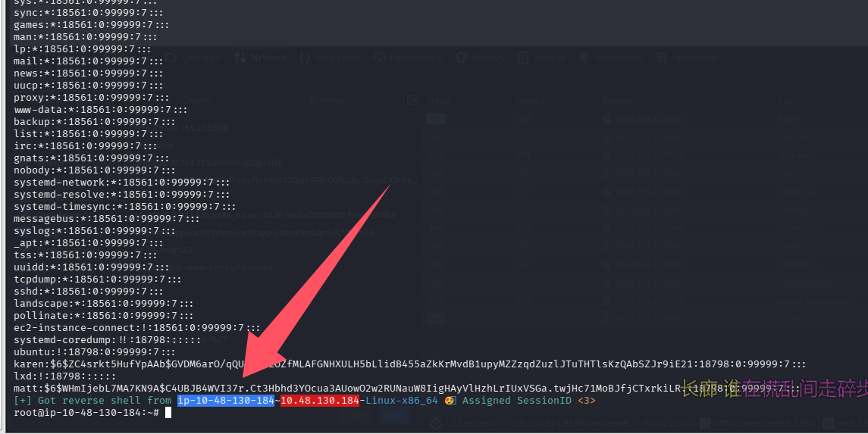868x434 pixels.
Task: Click the Application grid icon
Action: pyautogui.click(x=661, y=58)
